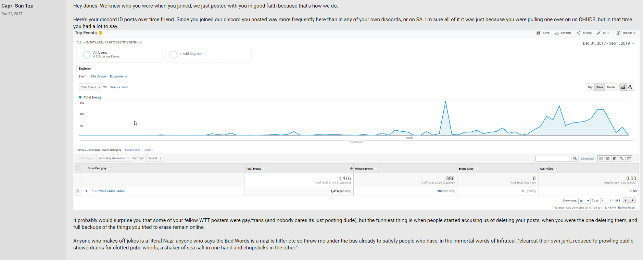The image size is (644, 260).
Task: Click Select a metric link
Action: point(119,87)
